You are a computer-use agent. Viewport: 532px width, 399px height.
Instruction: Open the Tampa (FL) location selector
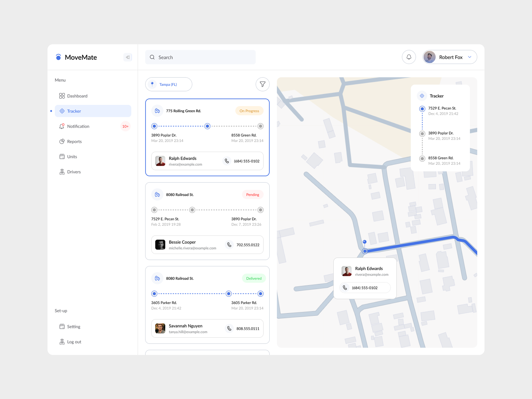pos(168,84)
